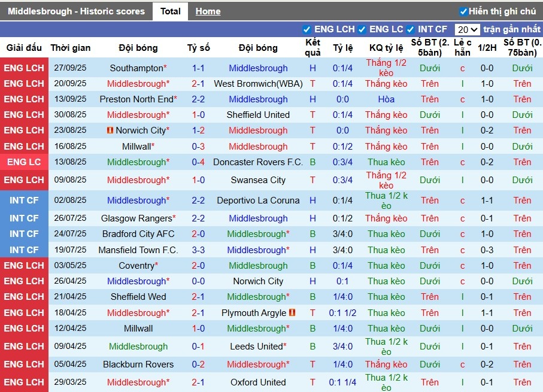The width and height of the screenshot is (543, 392).
Task: Click Middlesbrough in the Southampton match row
Action: tap(259, 68)
